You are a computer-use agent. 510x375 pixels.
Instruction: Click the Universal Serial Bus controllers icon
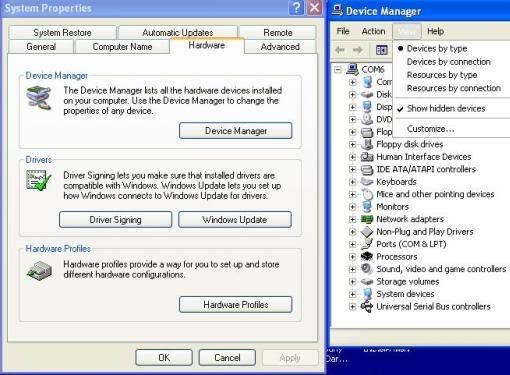(x=367, y=306)
